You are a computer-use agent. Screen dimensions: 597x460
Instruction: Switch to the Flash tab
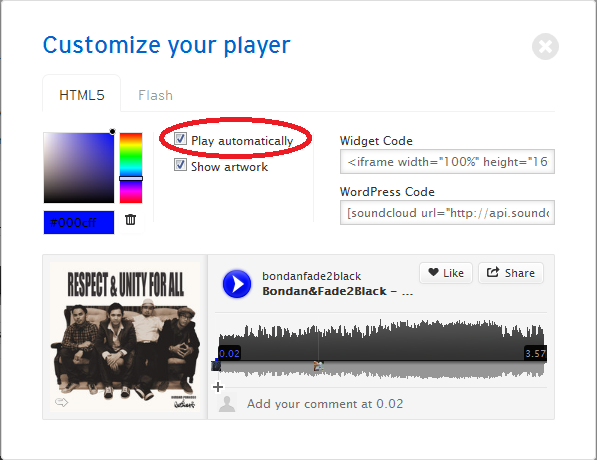tap(155, 95)
